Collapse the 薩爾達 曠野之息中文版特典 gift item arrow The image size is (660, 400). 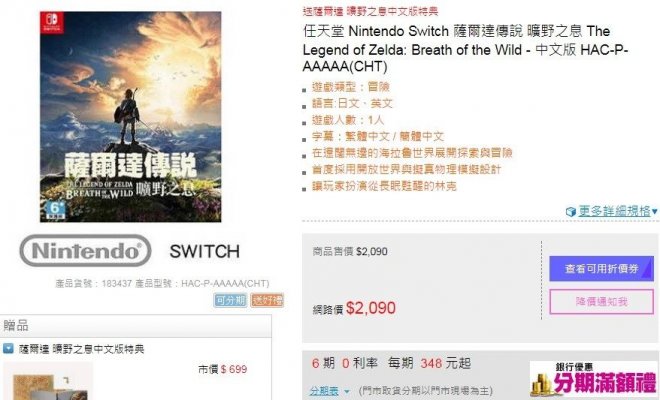point(8,349)
